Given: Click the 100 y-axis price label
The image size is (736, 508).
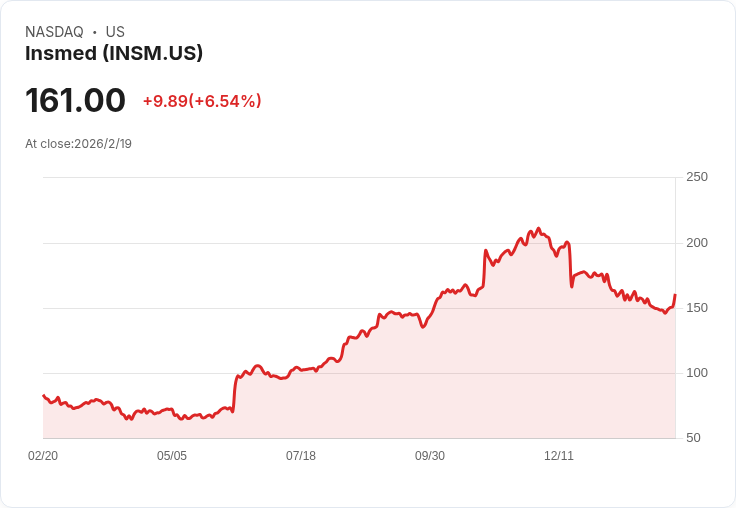Looking at the screenshot, I should tap(697, 373).
